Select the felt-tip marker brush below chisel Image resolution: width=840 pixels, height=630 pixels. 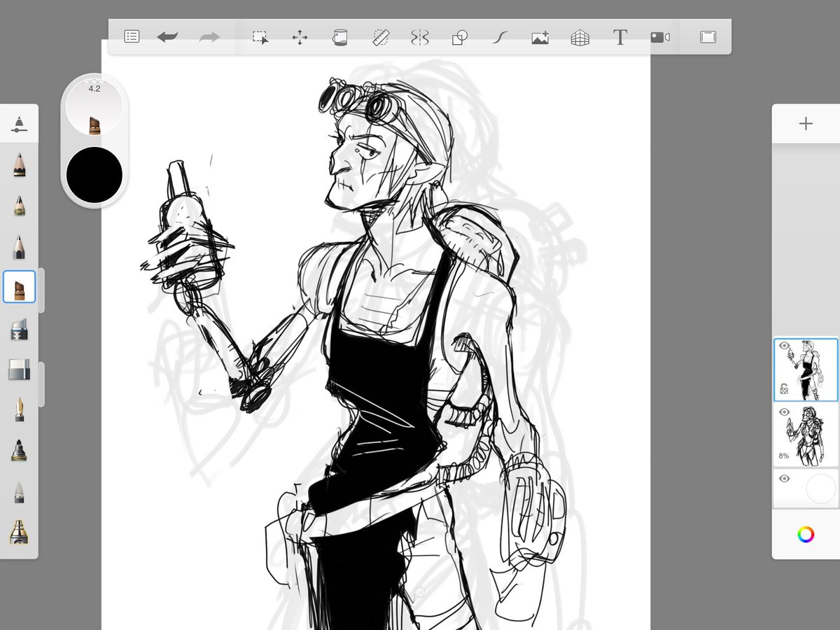[20, 328]
